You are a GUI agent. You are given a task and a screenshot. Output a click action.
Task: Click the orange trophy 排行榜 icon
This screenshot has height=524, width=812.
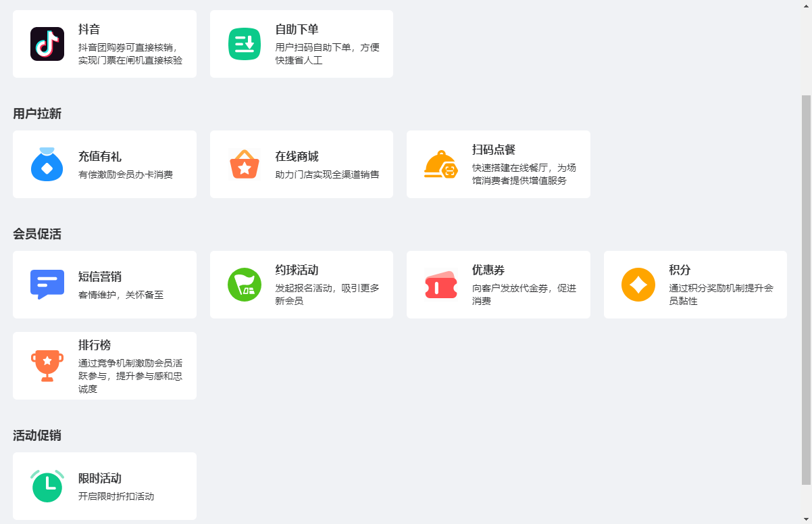click(x=47, y=366)
